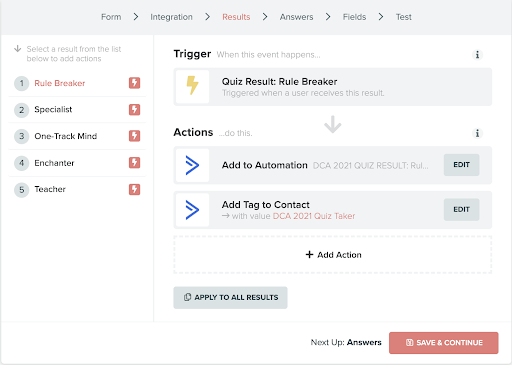Click the lightning icon beside Enchanter
The width and height of the screenshot is (512, 365).
coord(134,163)
